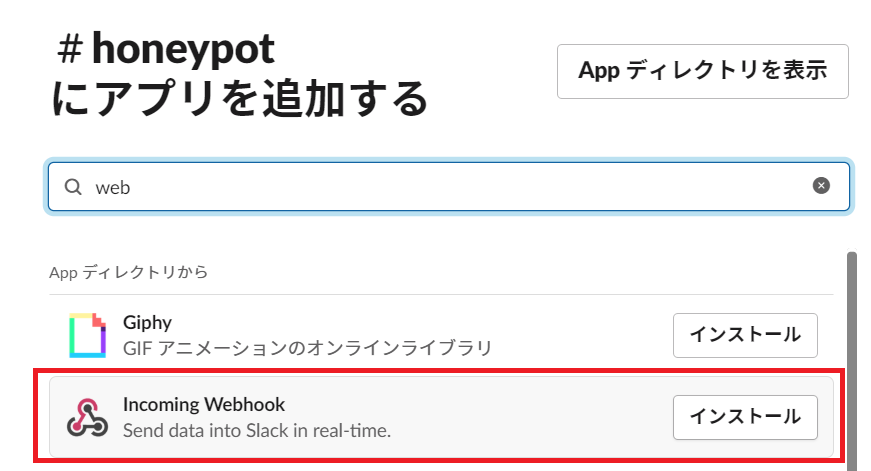
Task: Clear the search field with the X icon
Action: tap(821, 186)
